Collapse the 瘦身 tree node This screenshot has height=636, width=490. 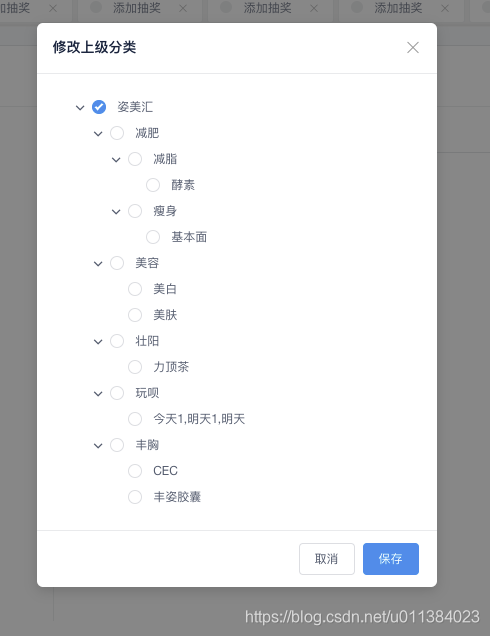click(x=116, y=211)
